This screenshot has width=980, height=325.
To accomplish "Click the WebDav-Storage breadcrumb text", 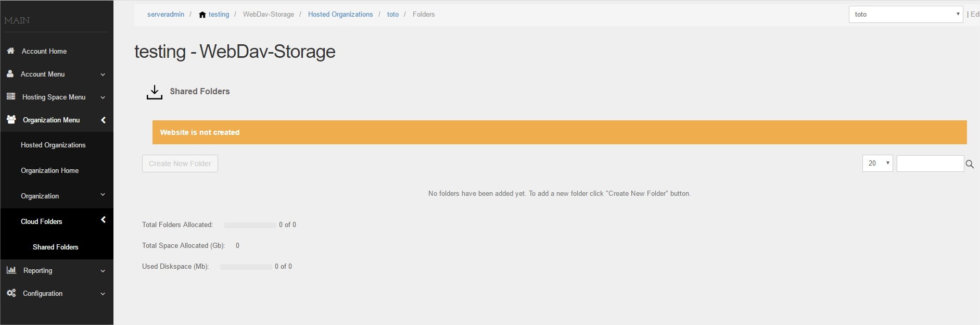I will pyautogui.click(x=269, y=15).
